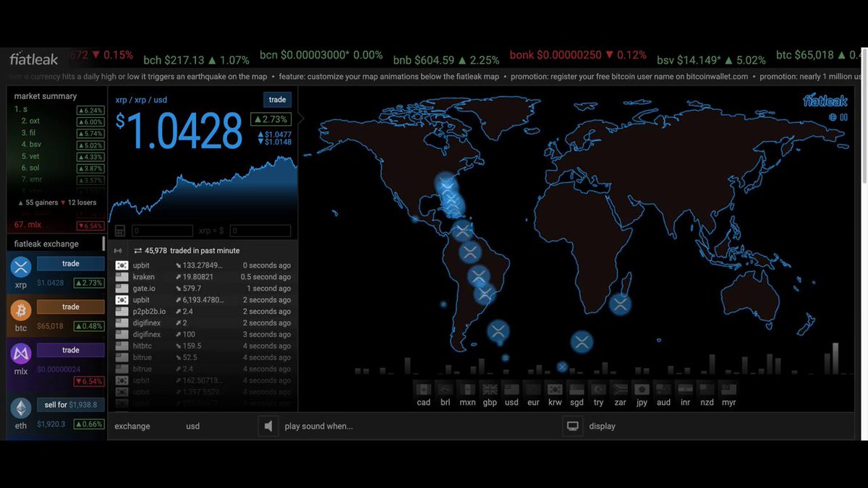Screen dimensions: 868x488
Task: Pause the map animation
Action: pos(843,117)
